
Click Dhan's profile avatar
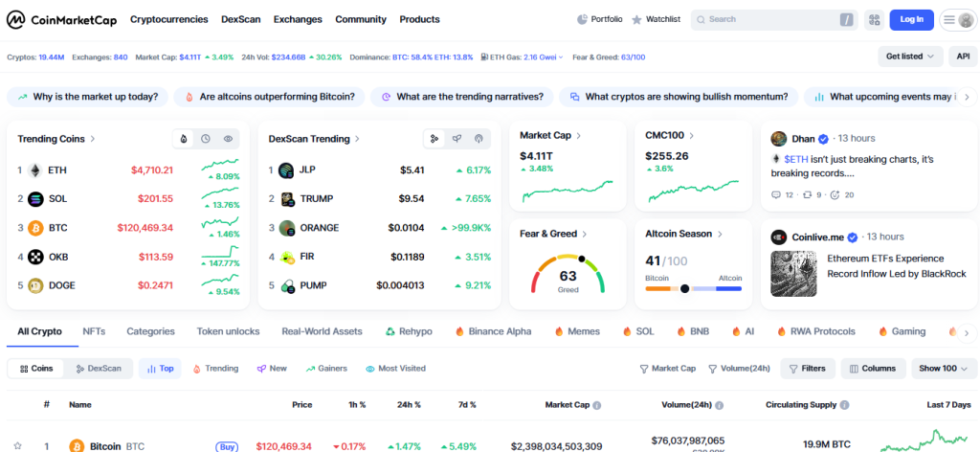779,138
